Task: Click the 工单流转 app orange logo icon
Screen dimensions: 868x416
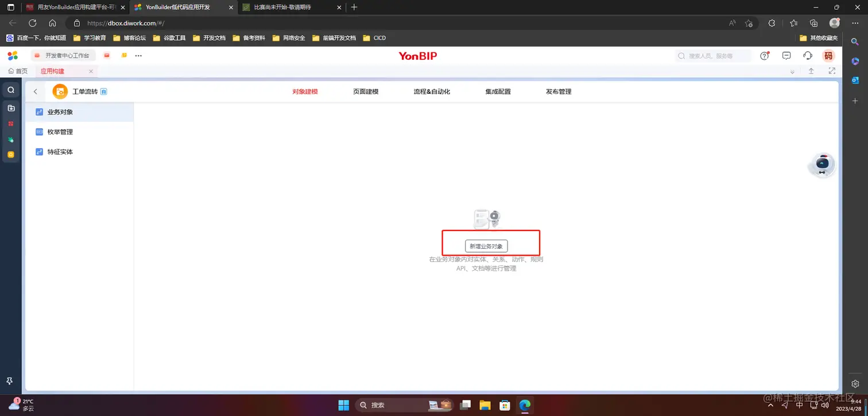Action: pos(60,91)
